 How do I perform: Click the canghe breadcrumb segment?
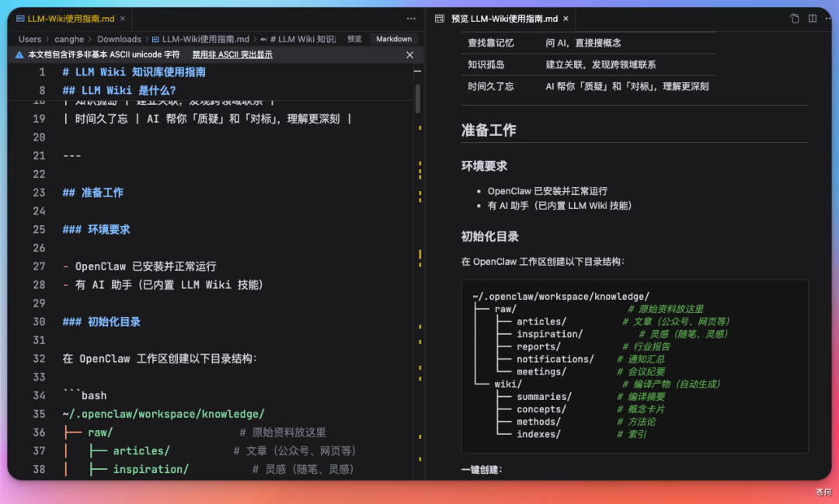point(69,39)
